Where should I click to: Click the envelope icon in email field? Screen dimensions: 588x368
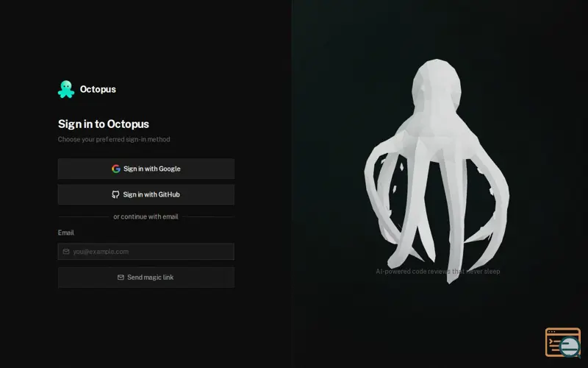(x=66, y=252)
